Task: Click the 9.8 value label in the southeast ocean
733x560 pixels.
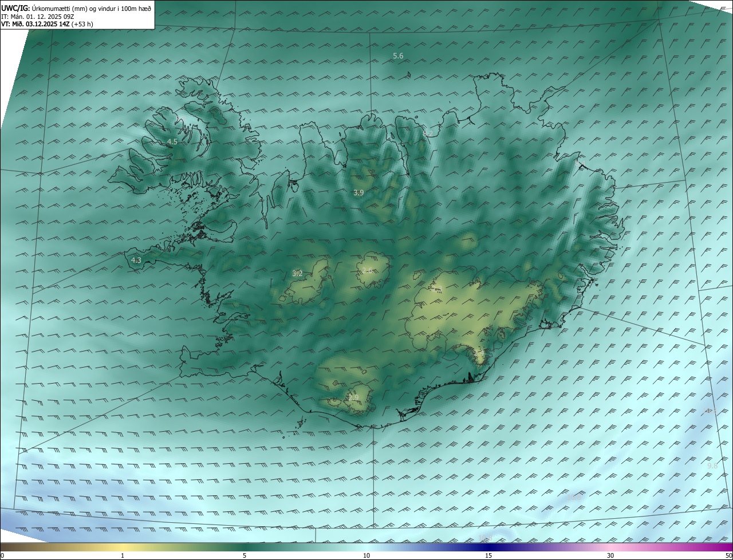Action: [x=712, y=466]
